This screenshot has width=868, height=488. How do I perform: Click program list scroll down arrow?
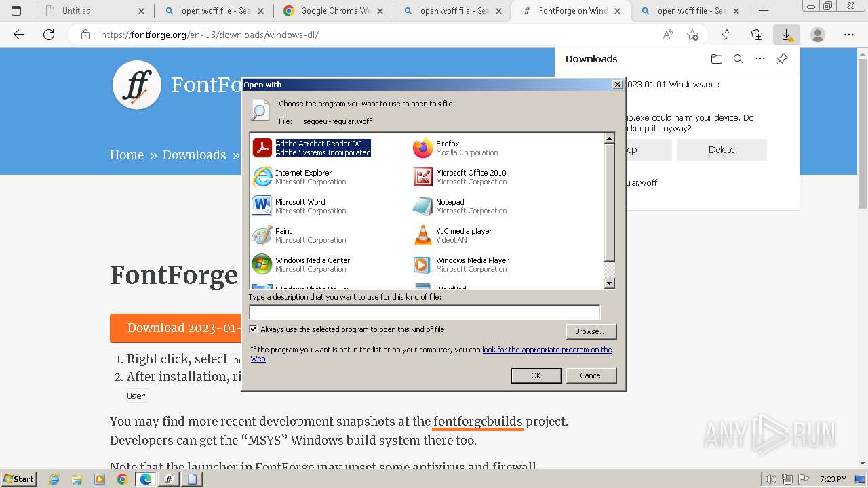tap(609, 283)
